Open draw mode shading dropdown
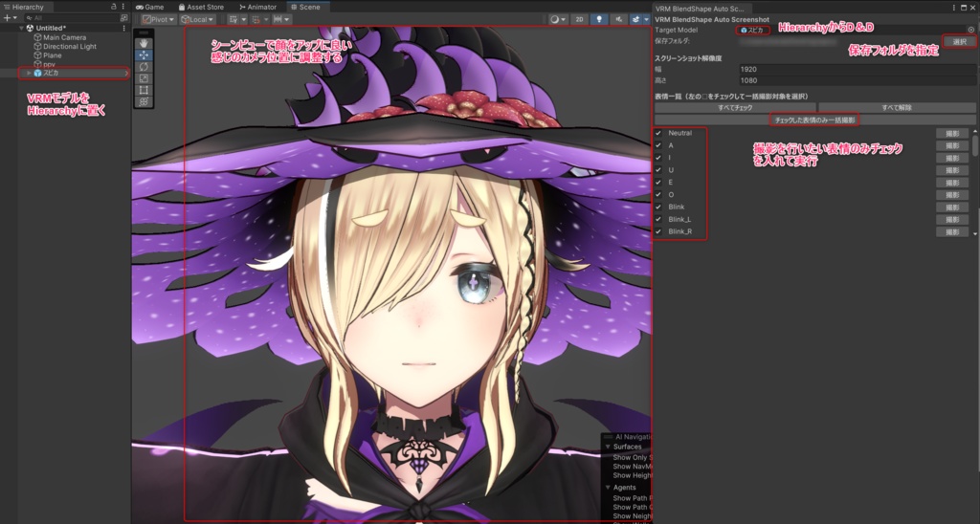This screenshot has width=980, height=524. [558, 19]
